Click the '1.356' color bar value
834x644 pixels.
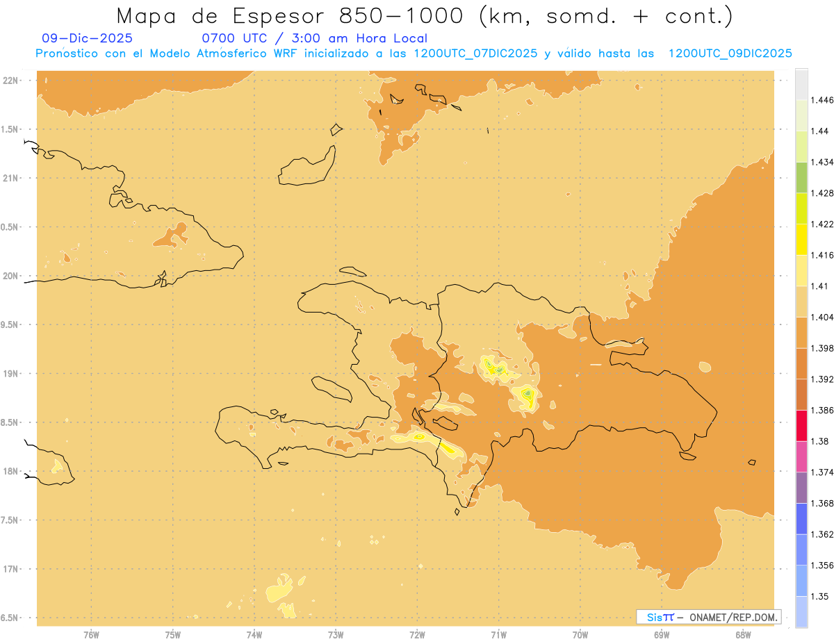[x=822, y=565]
